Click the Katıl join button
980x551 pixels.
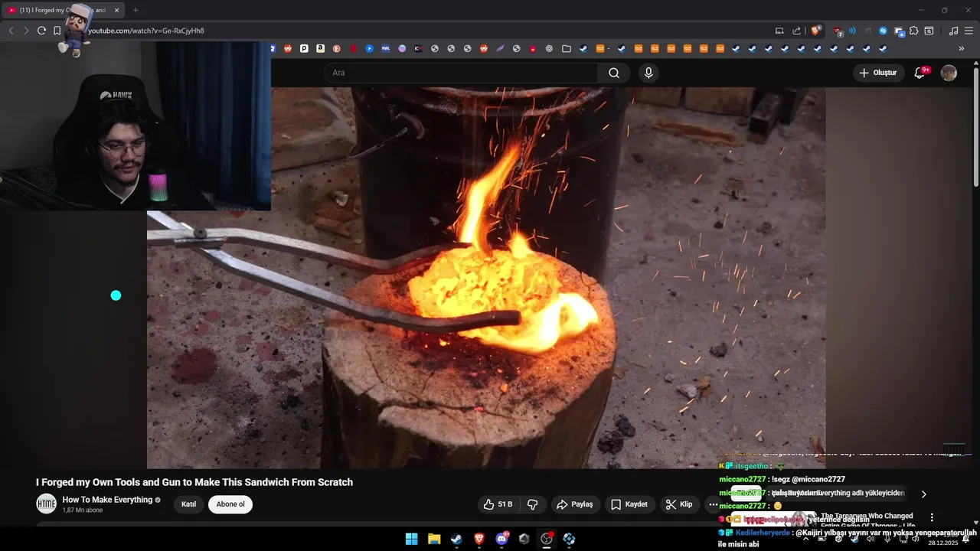pos(188,504)
